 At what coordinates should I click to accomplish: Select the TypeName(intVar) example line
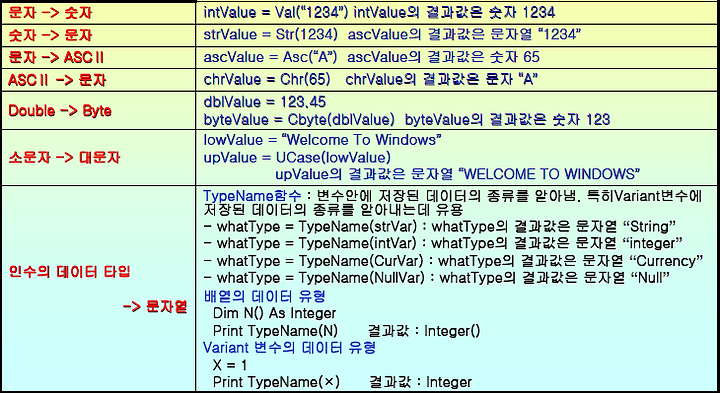(443, 243)
